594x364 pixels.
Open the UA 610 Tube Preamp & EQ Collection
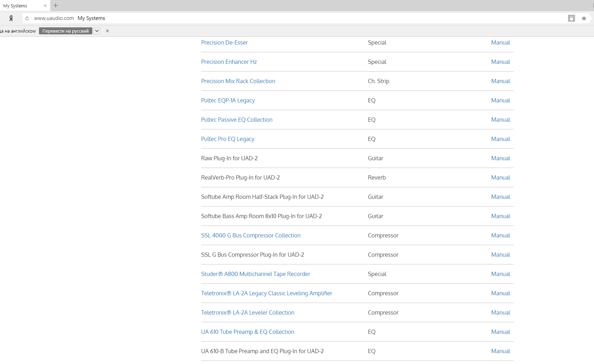[x=247, y=332]
